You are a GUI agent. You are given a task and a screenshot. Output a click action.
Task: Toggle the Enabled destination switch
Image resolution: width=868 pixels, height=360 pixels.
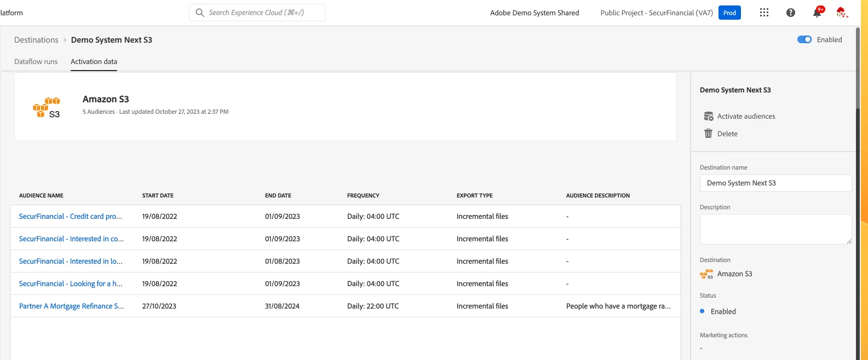(804, 39)
